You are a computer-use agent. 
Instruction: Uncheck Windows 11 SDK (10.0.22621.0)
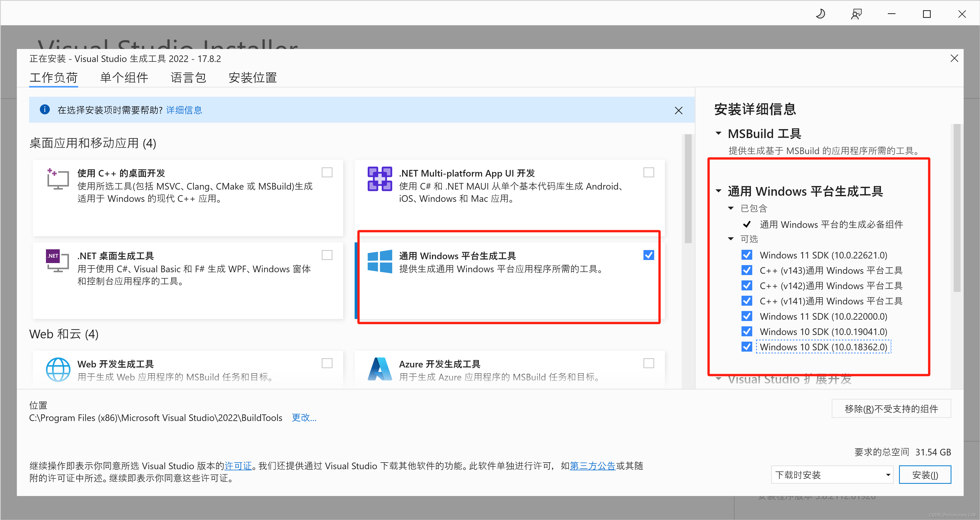(746, 255)
